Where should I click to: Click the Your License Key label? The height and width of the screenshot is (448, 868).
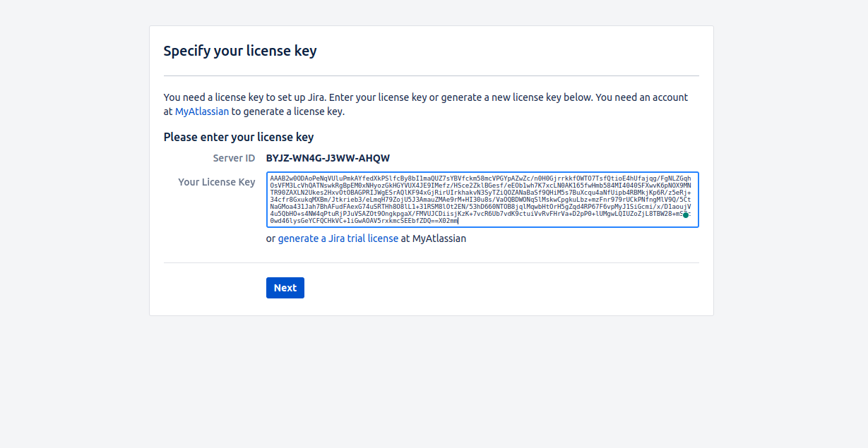[217, 182]
